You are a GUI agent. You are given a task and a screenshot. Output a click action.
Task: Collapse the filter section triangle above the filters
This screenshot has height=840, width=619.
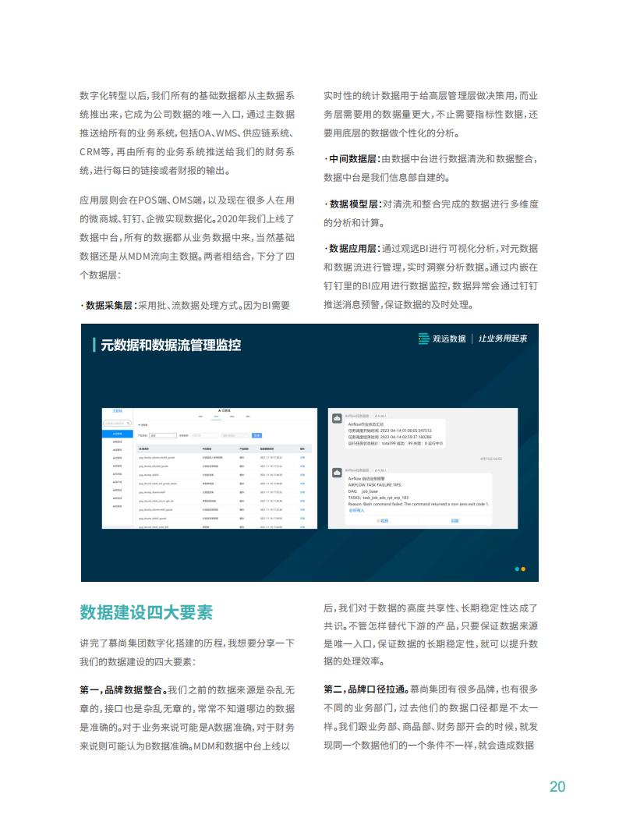pos(140,425)
